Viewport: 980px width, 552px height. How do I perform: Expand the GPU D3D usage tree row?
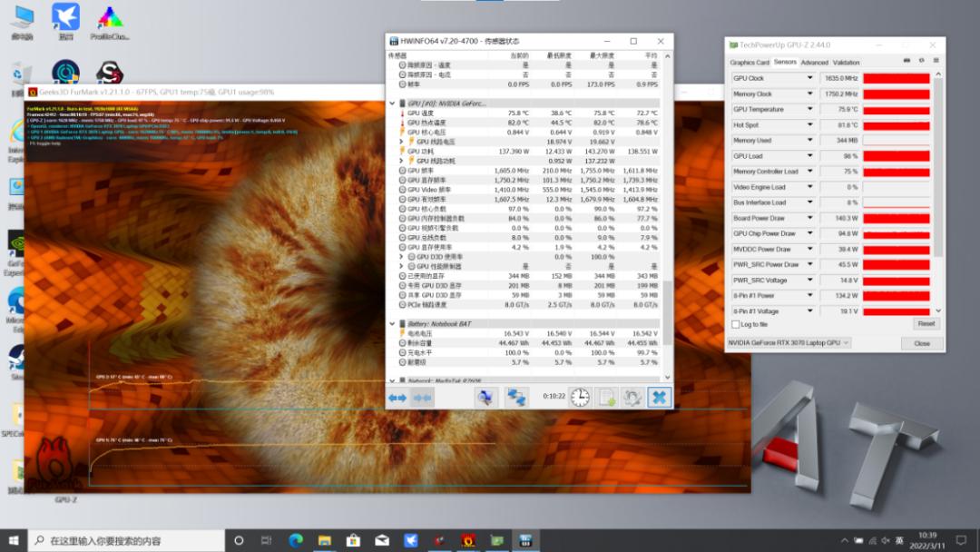(x=401, y=257)
